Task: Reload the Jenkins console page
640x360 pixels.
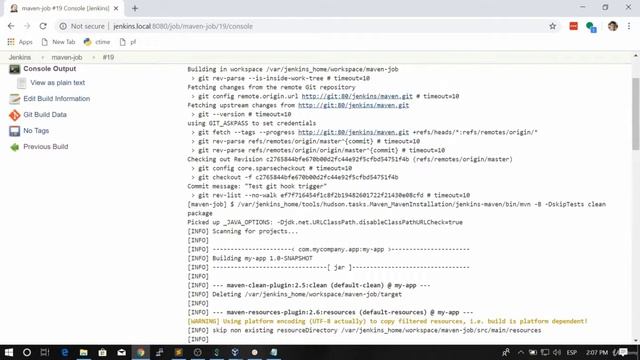Action: point(43,26)
